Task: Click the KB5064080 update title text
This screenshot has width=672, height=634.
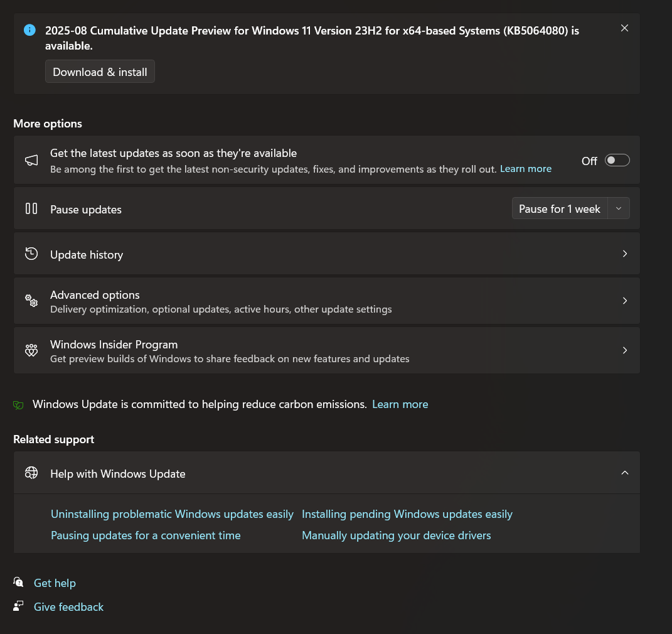Action: pos(312,38)
